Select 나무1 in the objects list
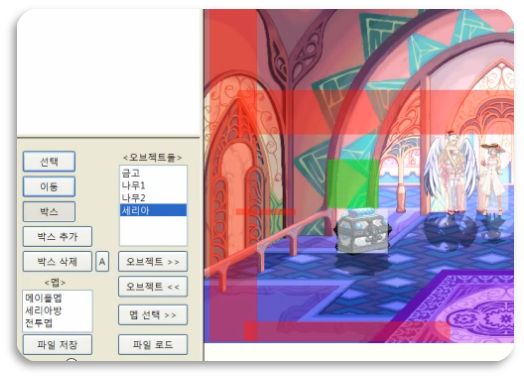Image resolution: width=524 pixels, height=379 pixels. point(153,185)
